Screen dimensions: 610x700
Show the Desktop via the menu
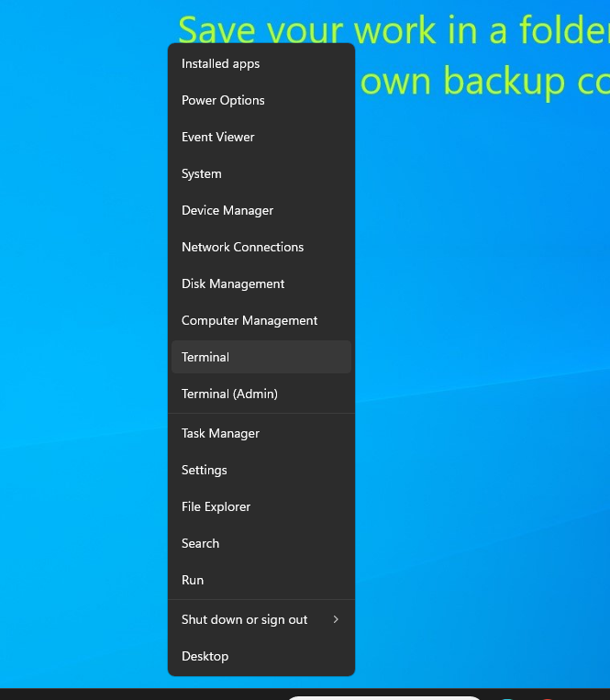pos(205,656)
